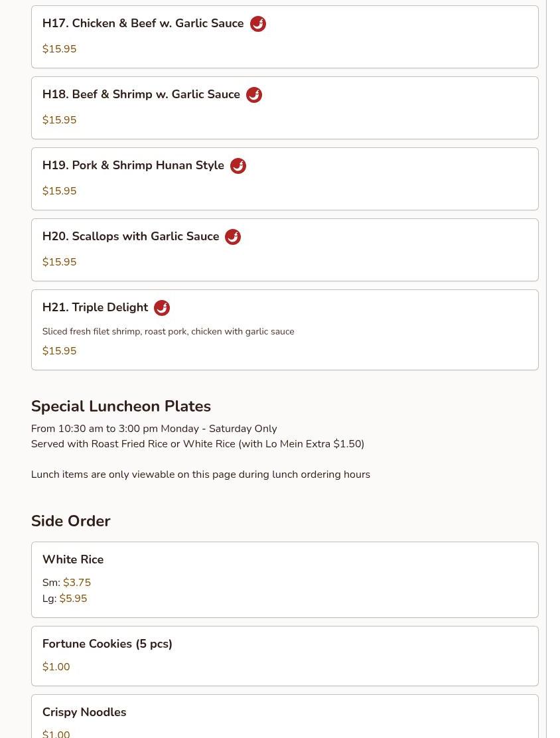Open the White Rice side order
This screenshot has height=738, width=560.
tap(285, 580)
